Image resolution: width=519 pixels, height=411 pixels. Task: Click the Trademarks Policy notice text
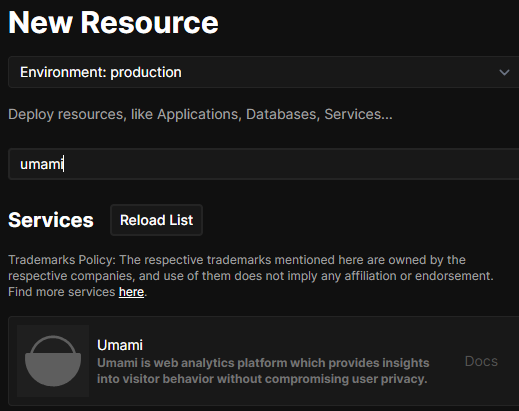point(251,276)
